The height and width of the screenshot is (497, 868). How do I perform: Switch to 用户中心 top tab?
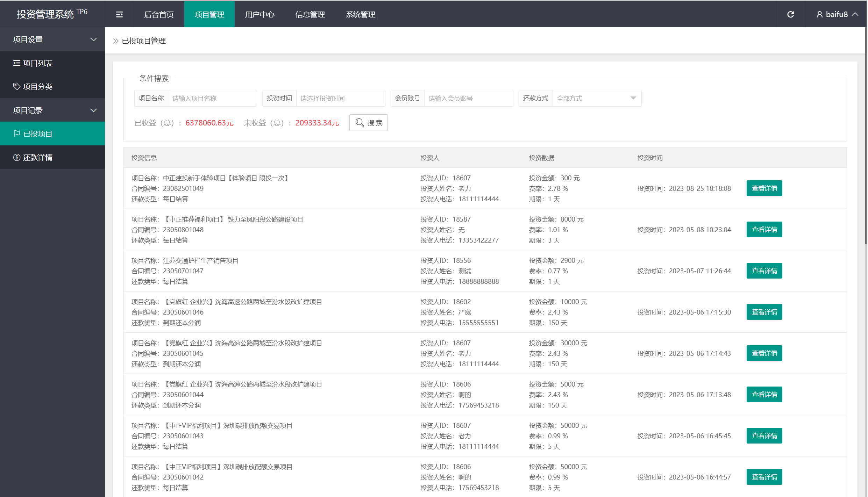[259, 14]
